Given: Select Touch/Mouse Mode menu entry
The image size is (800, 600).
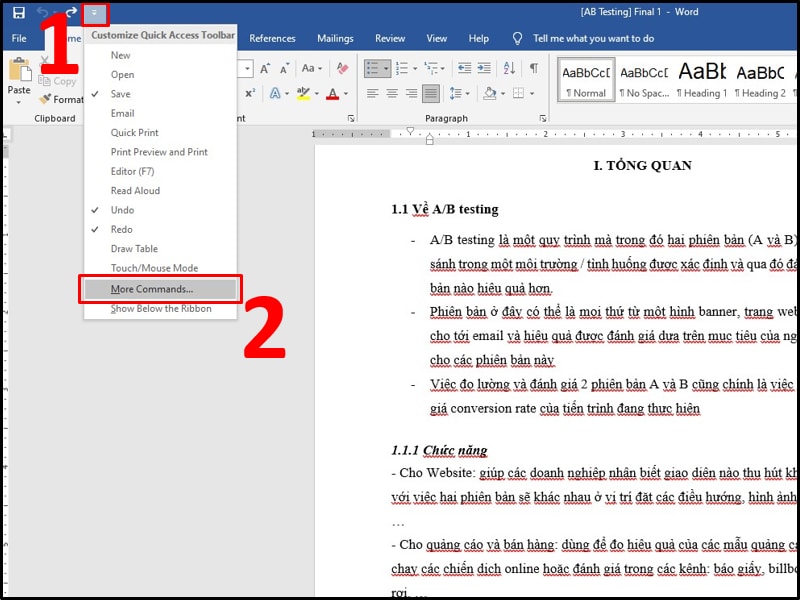Looking at the screenshot, I should pyautogui.click(x=160, y=268).
